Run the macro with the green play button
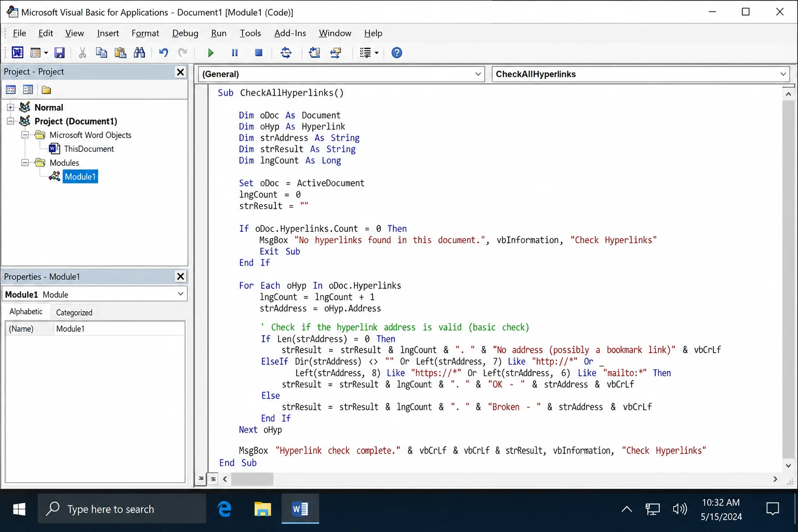The width and height of the screenshot is (798, 532). click(x=210, y=52)
